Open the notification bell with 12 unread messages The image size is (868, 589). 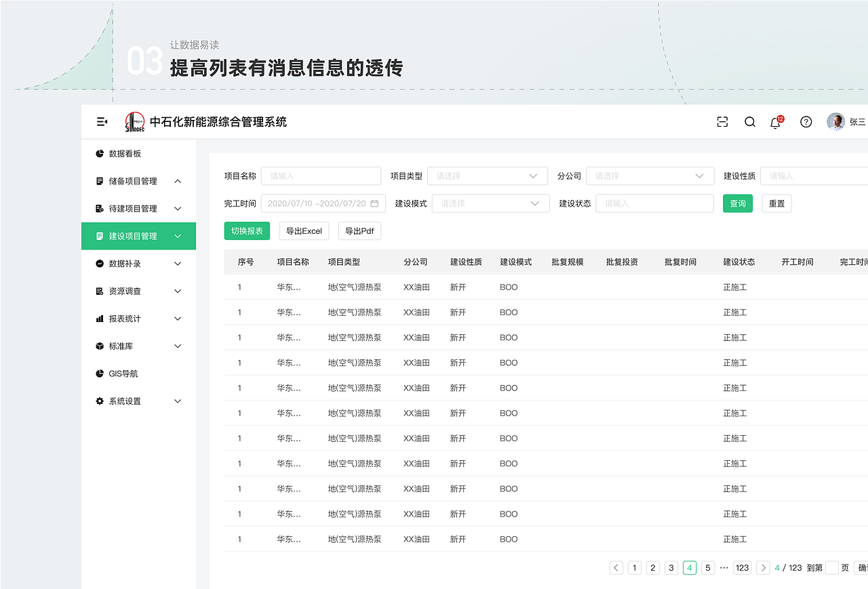click(775, 122)
